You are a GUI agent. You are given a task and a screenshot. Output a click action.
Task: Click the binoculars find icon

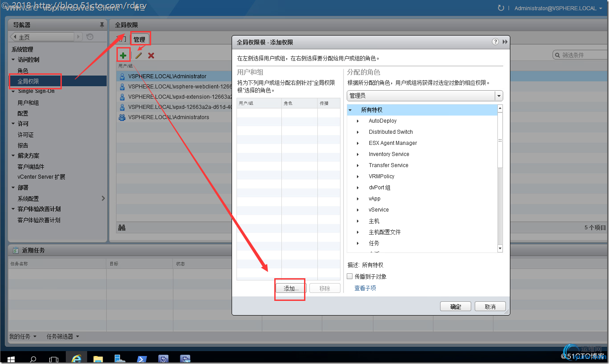coord(122,228)
